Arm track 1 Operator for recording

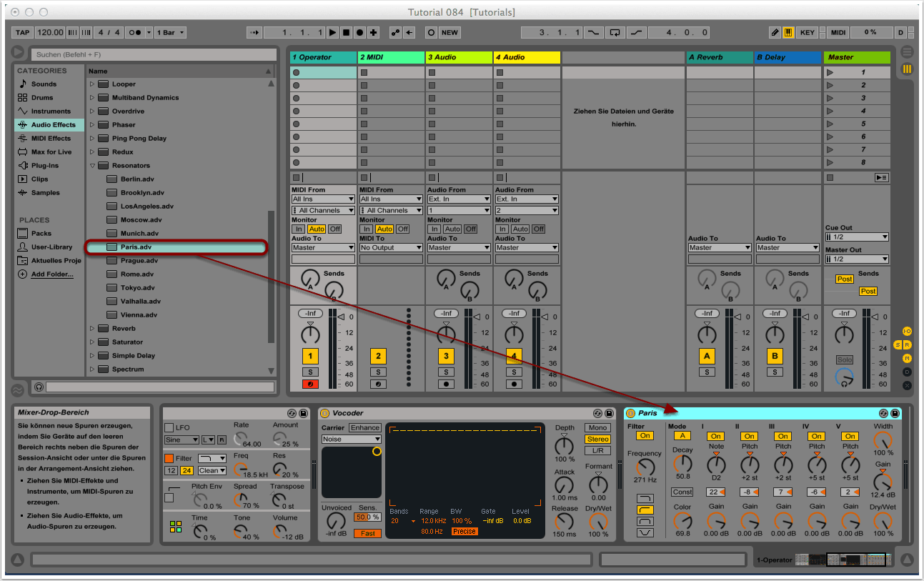coord(310,384)
